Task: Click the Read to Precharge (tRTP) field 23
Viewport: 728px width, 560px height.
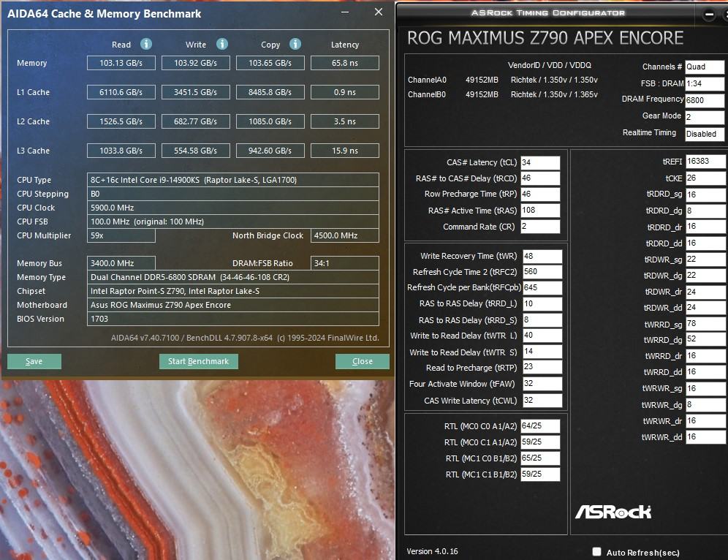Action: coord(542,367)
